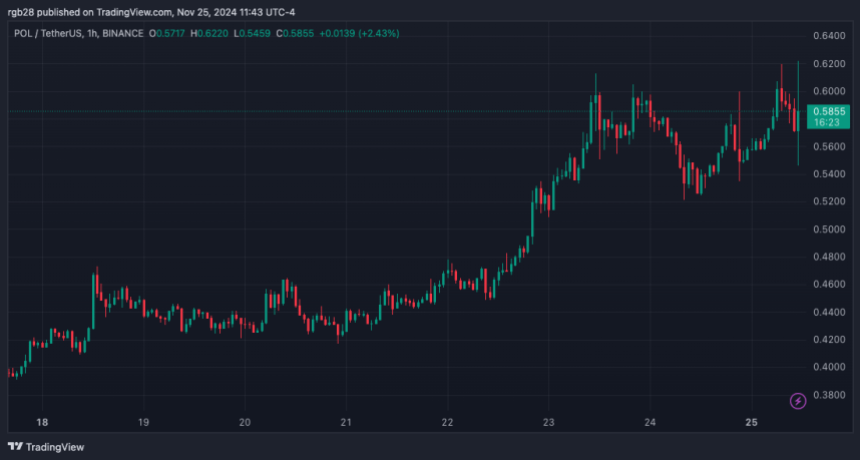Click the 25 date label on time axis
This screenshot has width=860, height=460.
pos(751,422)
